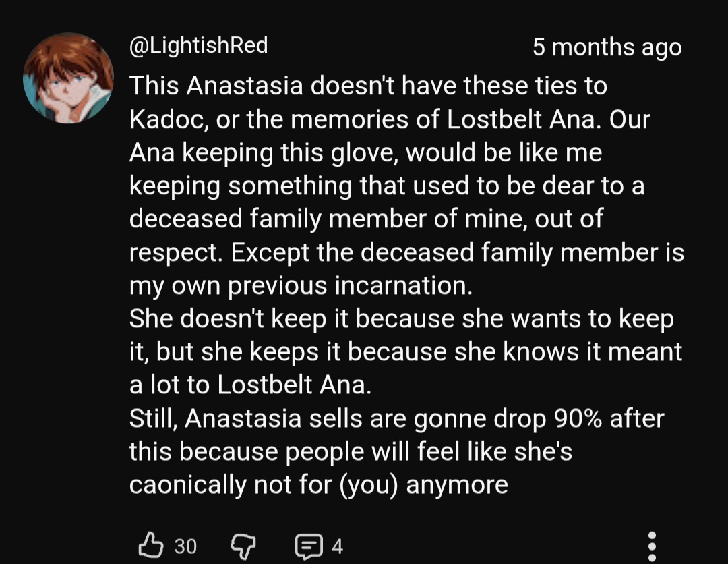Click the line "keeping something that used to be"
This screenshot has width=728, height=564.
pos(386,186)
